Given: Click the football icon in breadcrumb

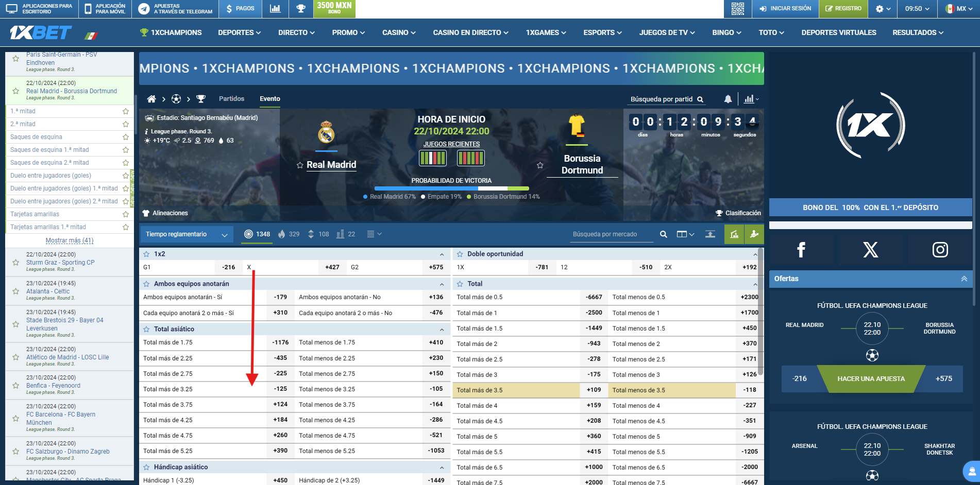Looking at the screenshot, I should tap(176, 99).
